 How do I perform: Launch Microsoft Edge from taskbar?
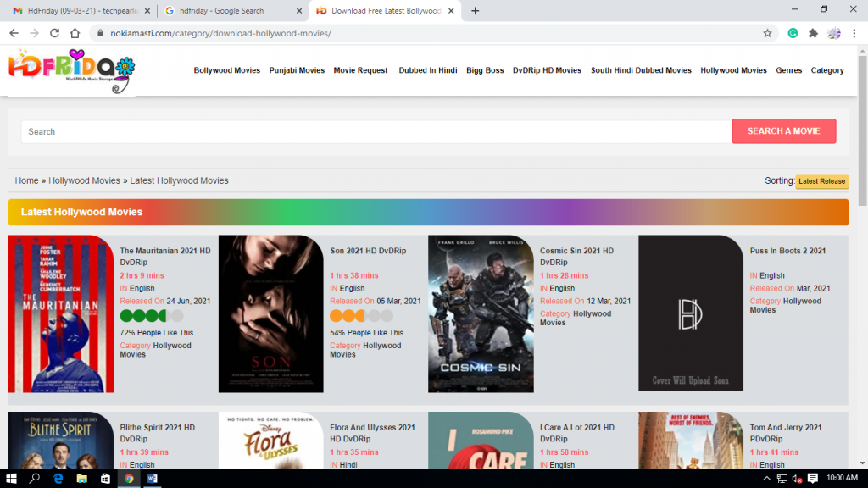(x=58, y=478)
